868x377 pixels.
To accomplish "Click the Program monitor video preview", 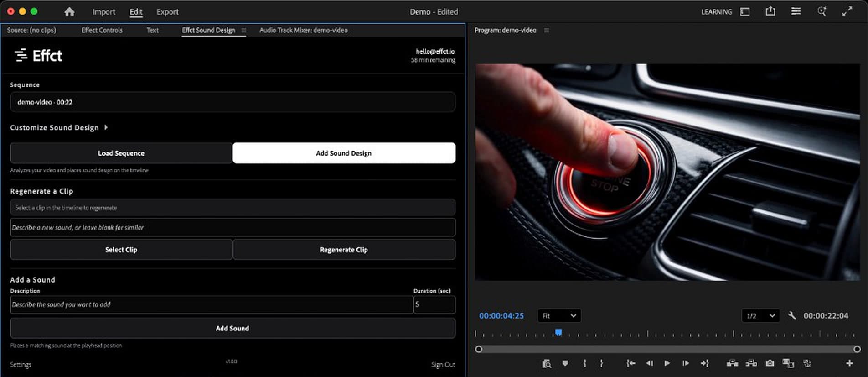I will click(667, 172).
